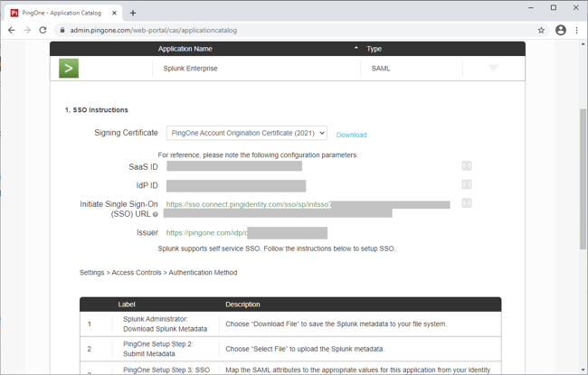Open a new browser tab

pyautogui.click(x=133, y=13)
